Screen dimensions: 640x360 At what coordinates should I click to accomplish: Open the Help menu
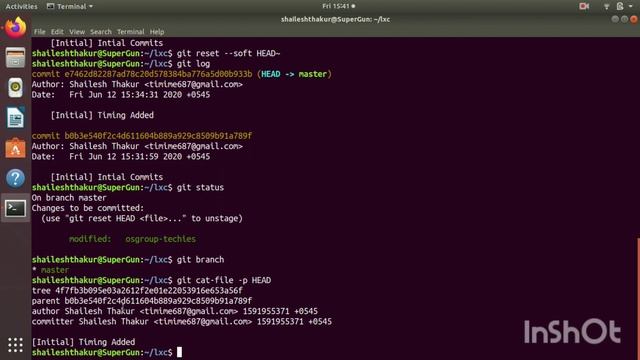tap(157, 32)
